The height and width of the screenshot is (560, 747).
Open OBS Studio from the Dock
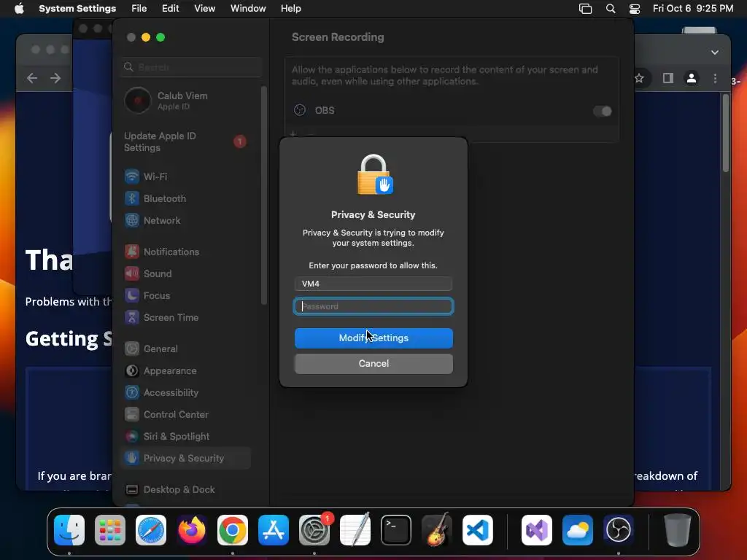click(x=619, y=530)
